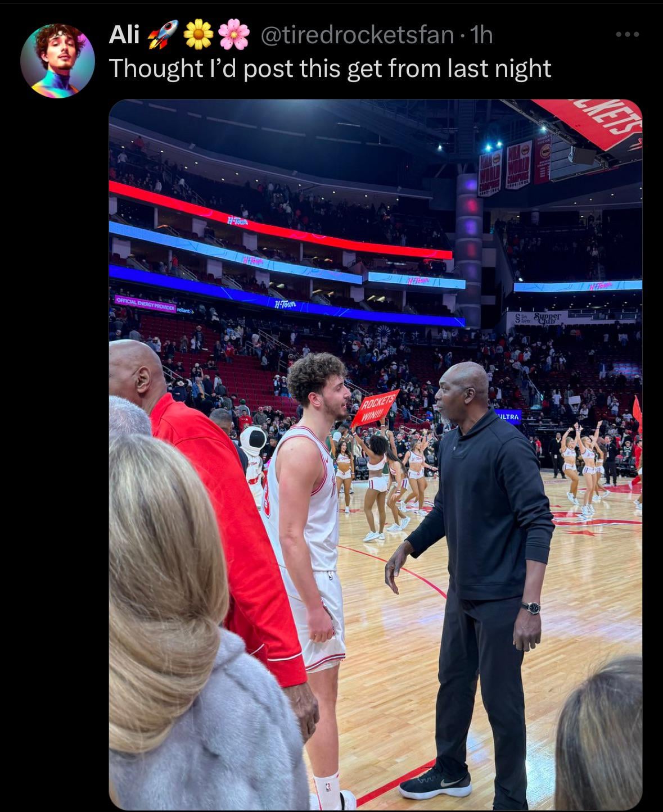The height and width of the screenshot is (812, 663).
Task: Click Ali's circular profile avatar
Action: click(57, 61)
